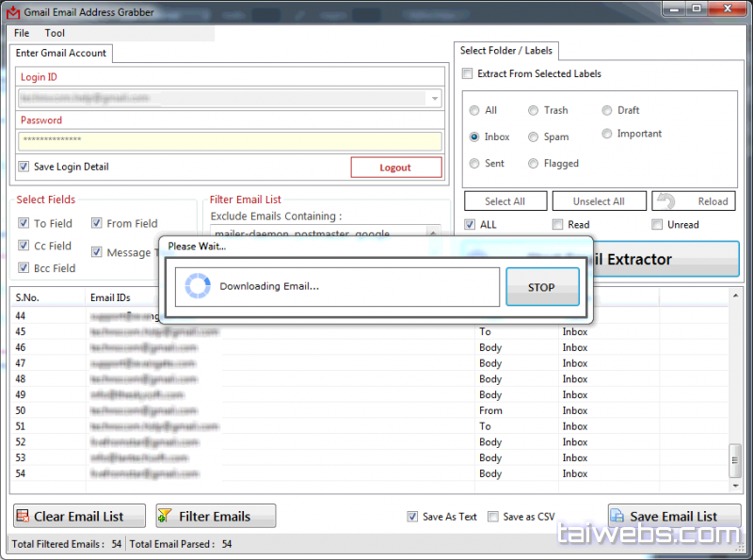Tick the Save as CSV checkbox
This screenshot has width=753, height=560.
tap(492, 517)
